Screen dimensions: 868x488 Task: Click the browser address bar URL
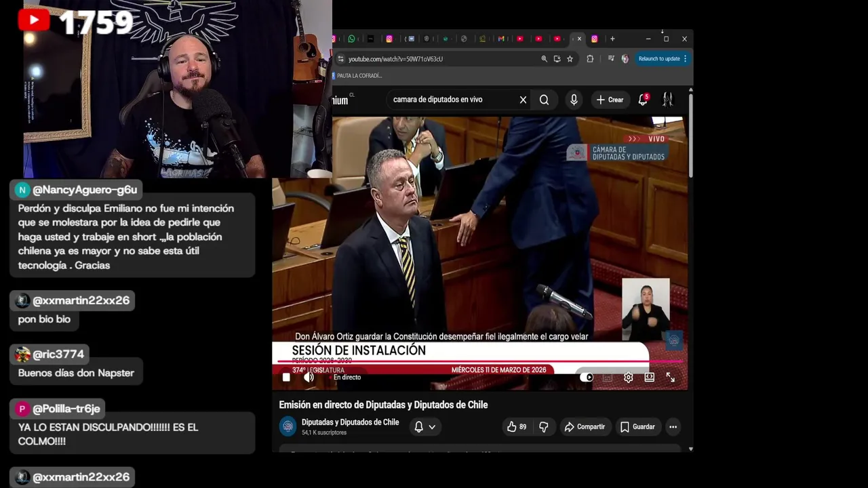coord(395,59)
